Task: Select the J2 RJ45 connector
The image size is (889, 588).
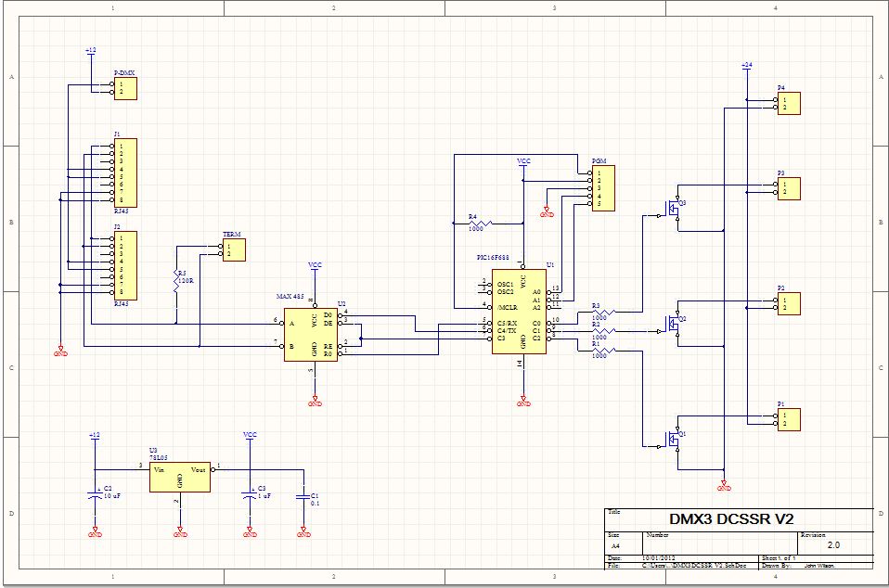Action: 124,265
